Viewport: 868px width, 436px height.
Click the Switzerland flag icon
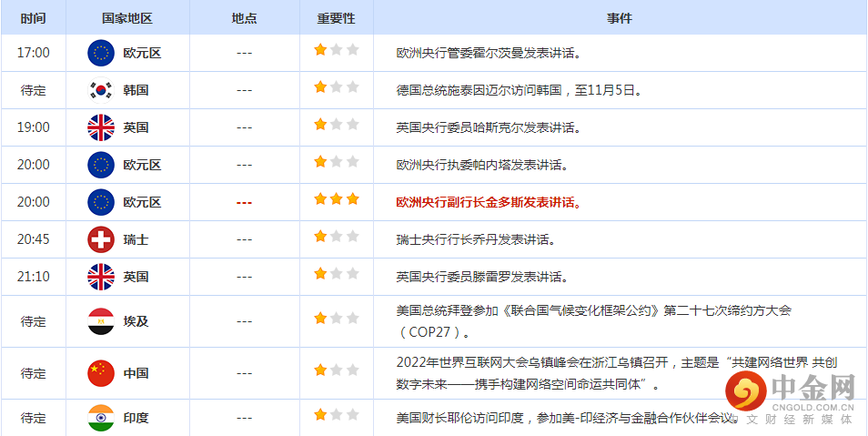101,239
